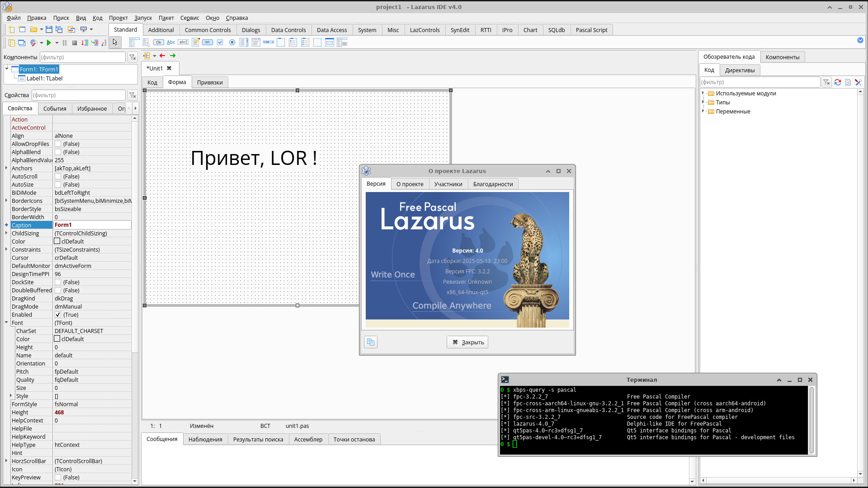Viewport: 868px width, 488px height.
Task: Click the Font Color swatch clDefault
Action: coord(57,339)
